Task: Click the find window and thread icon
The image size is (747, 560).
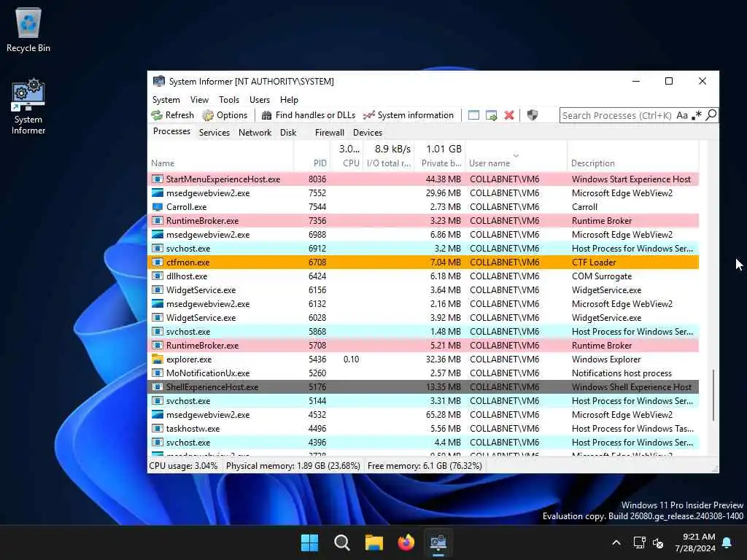Action: (x=491, y=115)
